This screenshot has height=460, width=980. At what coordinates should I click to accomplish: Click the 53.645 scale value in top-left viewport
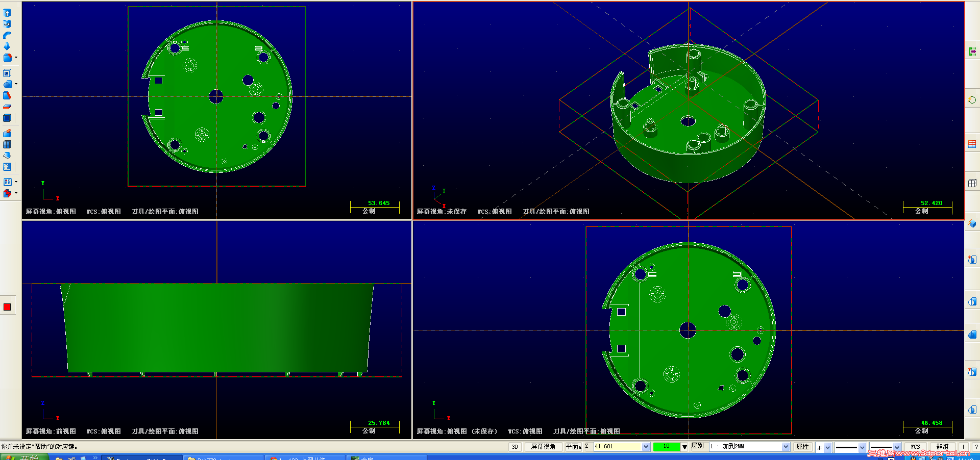tap(379, 203)
